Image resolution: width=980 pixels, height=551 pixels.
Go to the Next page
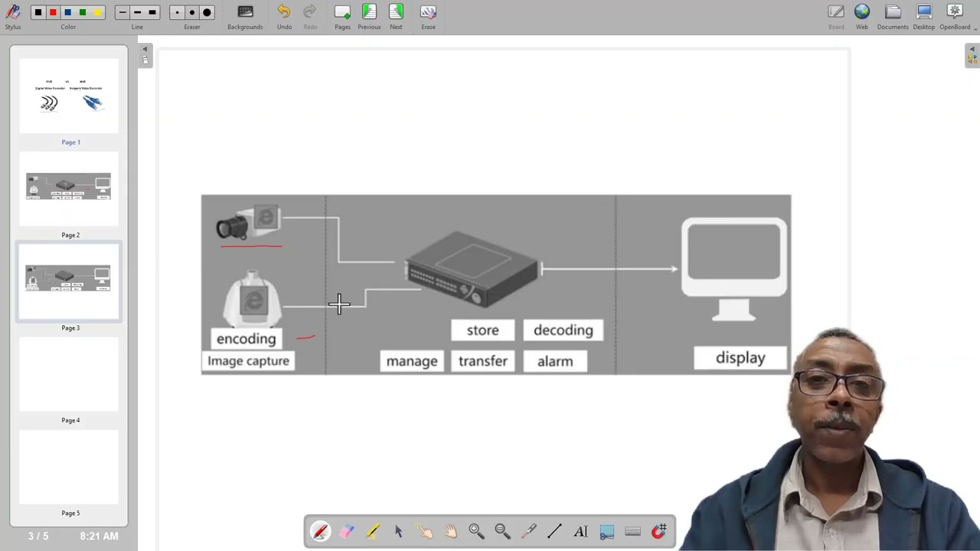(396, 16)
